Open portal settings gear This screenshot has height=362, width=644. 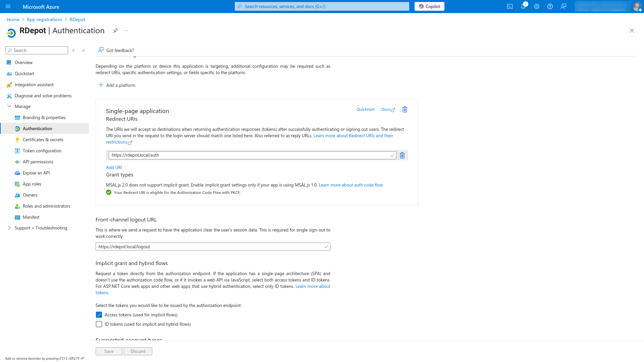point(536,6)
